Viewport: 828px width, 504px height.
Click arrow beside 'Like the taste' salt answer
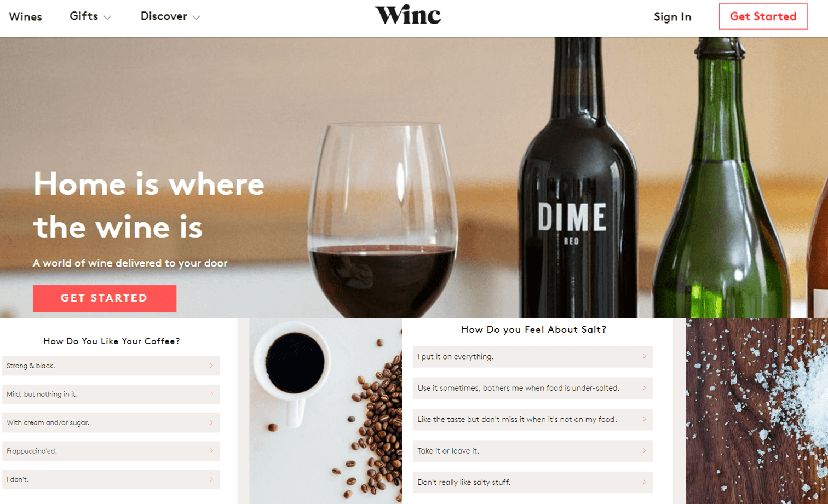pyautogui.click(x=644, y=419)
